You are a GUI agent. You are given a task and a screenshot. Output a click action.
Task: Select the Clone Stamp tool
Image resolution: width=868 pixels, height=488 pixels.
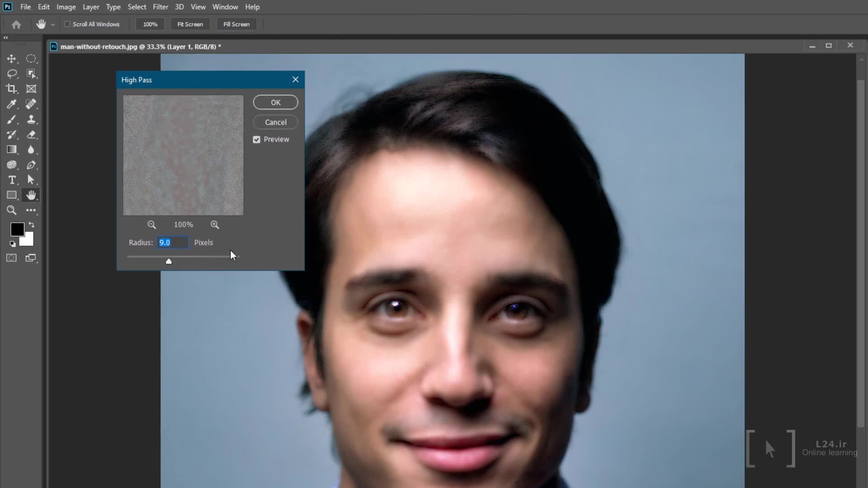[x=31, y=119]
